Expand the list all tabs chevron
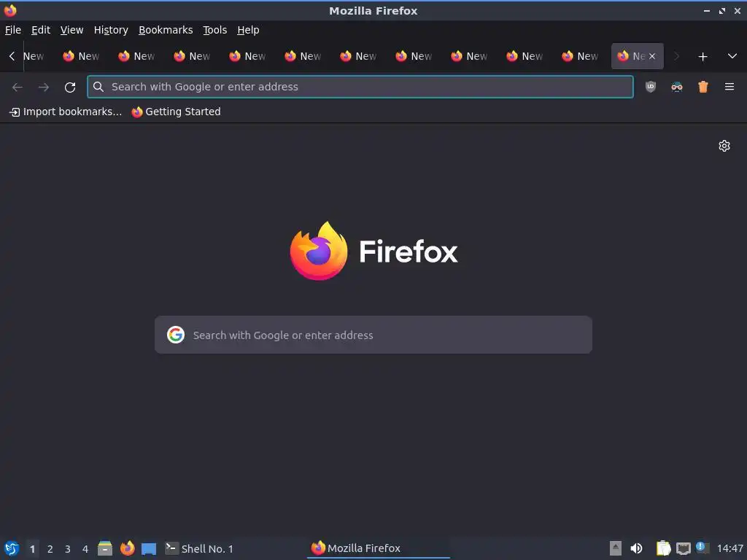Viewport: 747px width, 560px height. tap(732, 56)
